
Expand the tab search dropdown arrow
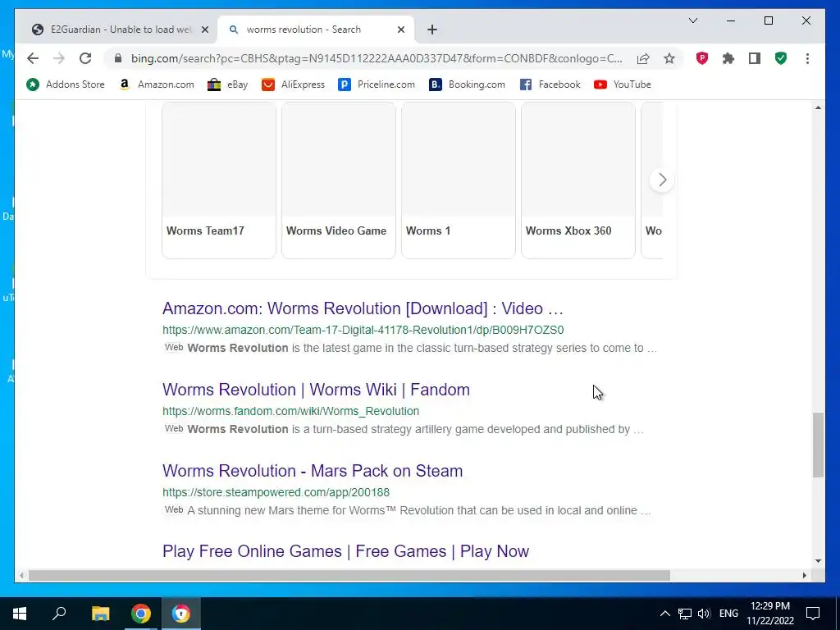[x=692, y=21]
